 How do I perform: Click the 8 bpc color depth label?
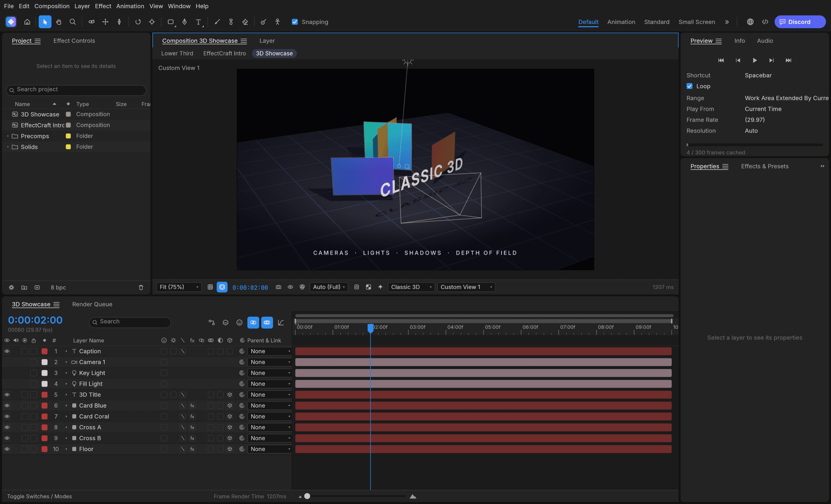58,287
